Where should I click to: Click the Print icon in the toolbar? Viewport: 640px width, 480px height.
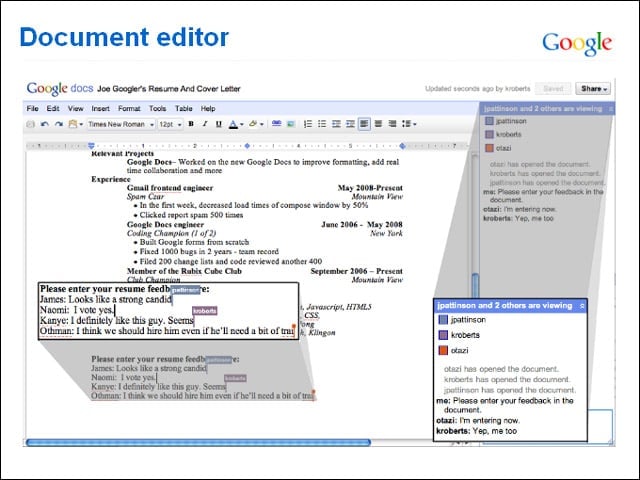[x=30, y=124]
